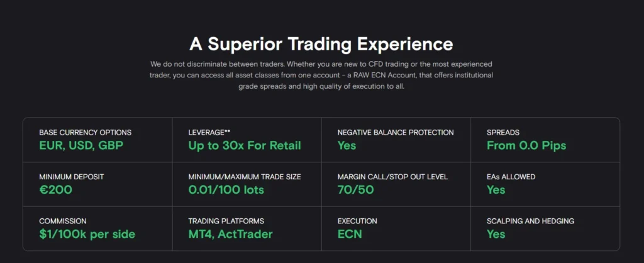Click Yes under EAs Allowed
This screenshot has width=644, height=263.
496,189
